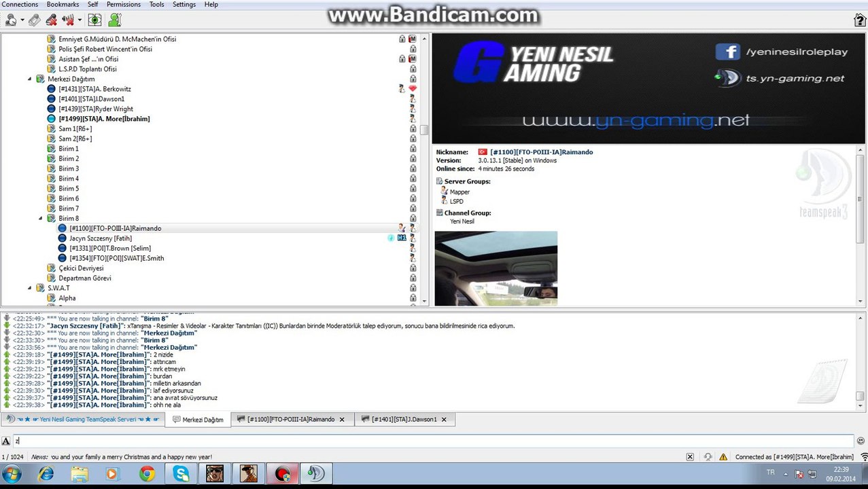Open the Tools menu
This screenshot has height=489, width=868.
[156, 4]
